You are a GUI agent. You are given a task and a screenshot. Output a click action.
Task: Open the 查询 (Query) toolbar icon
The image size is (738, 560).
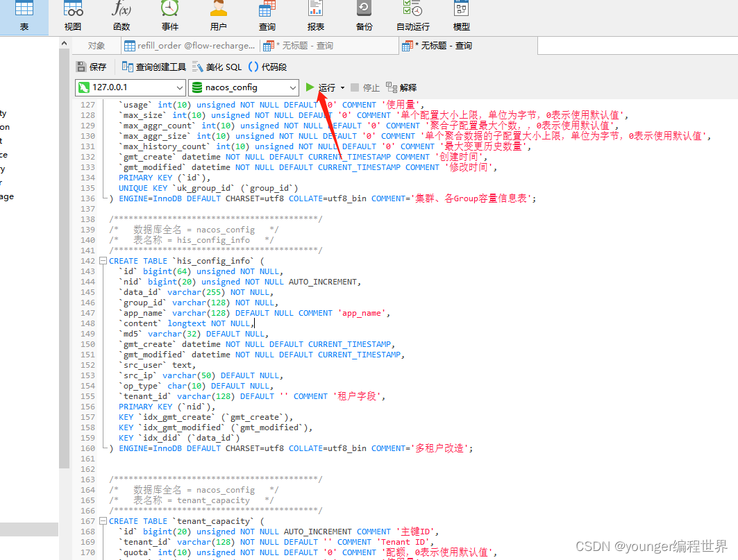pyautogui.click(x=267, y=17)
